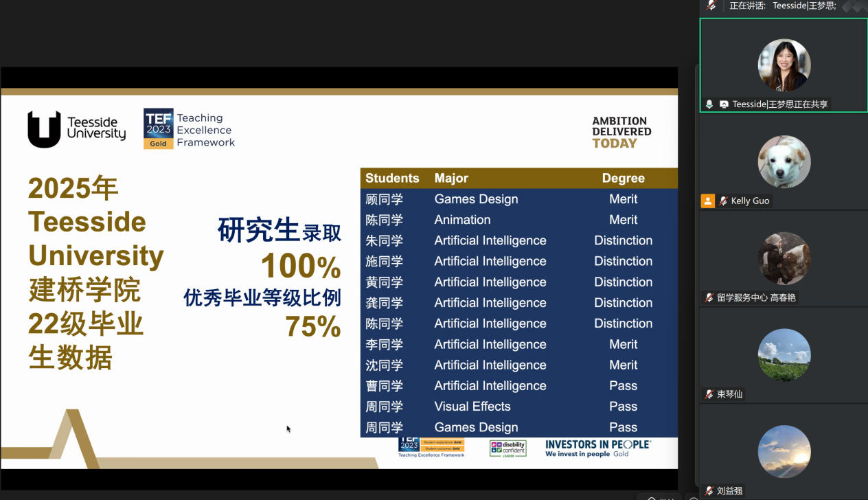This screenshot has width=868, height=500.
Task: Click the orange host icon beside Kelly Guo
Action: point(707,201)
